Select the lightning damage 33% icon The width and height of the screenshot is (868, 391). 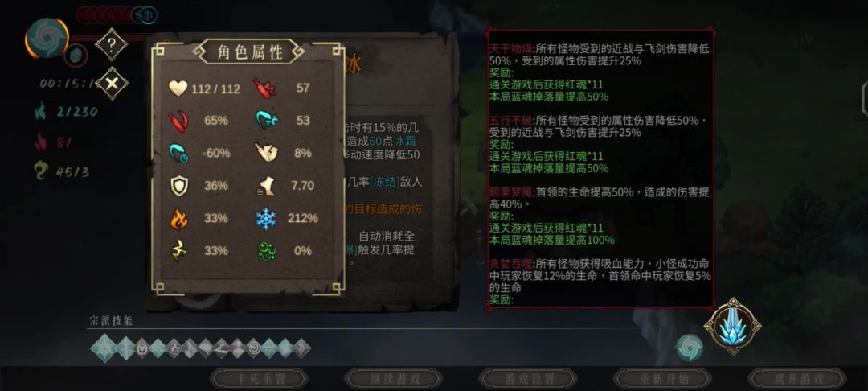pos(178,251)
